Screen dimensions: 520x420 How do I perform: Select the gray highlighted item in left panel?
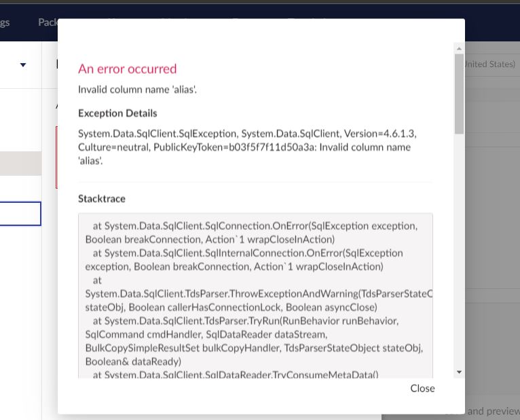[x=20, y=164]
